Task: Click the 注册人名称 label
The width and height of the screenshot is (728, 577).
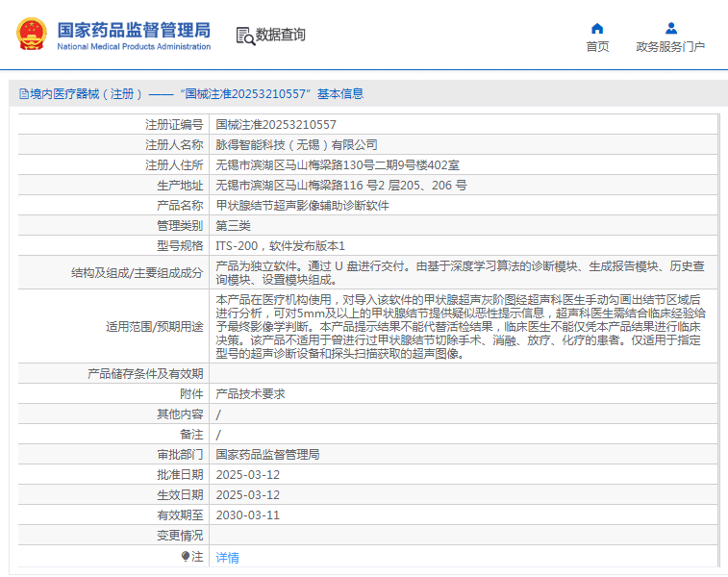Action: pyautogui.click(x=174, y=145)
